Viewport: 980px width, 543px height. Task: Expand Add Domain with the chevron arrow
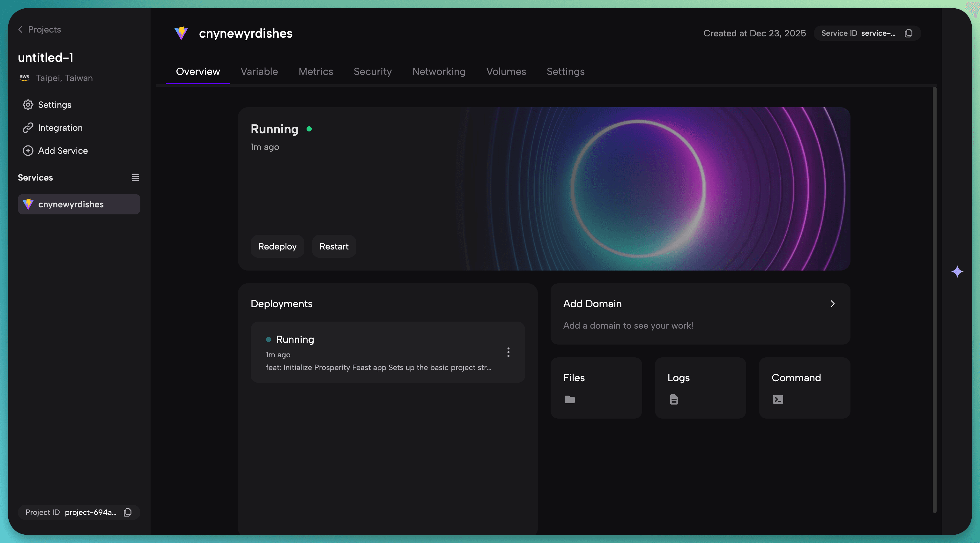pyautogui.click(x=832, y=304)
